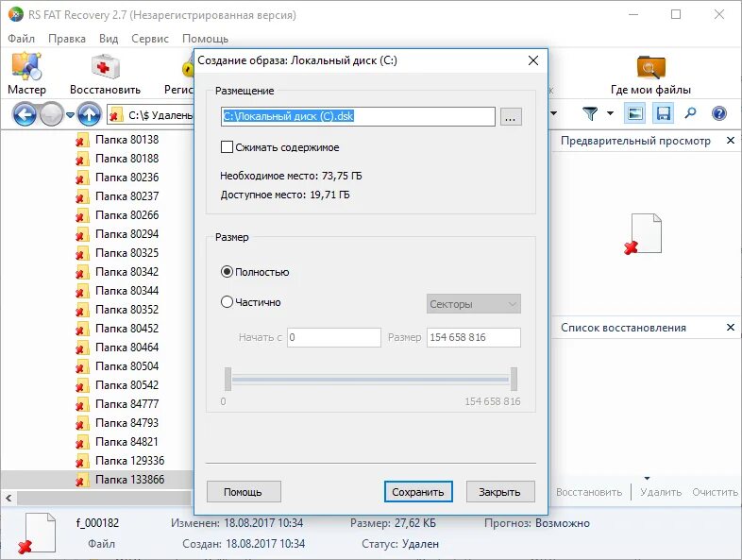The width and height of the screenshot is (742, 560).
Task: Go up one folder level arrow
Action: click(x=90, y=114)
